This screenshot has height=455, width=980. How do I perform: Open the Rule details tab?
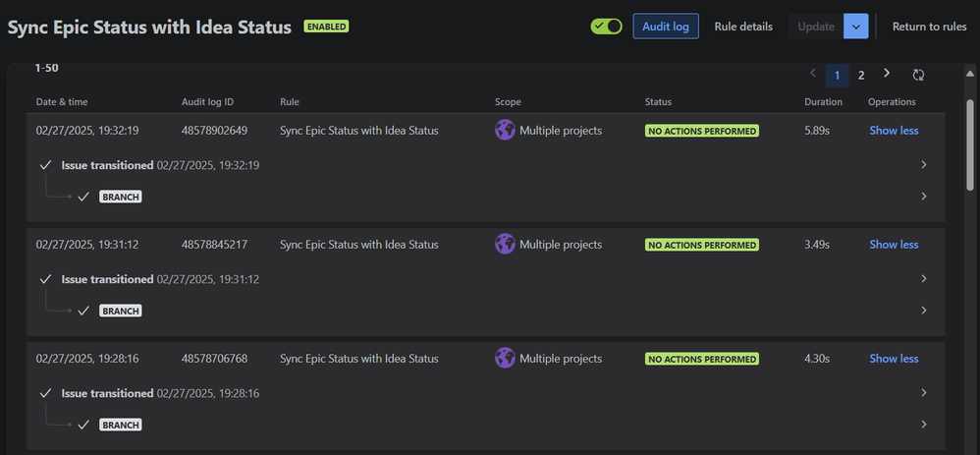coord(743,27)
